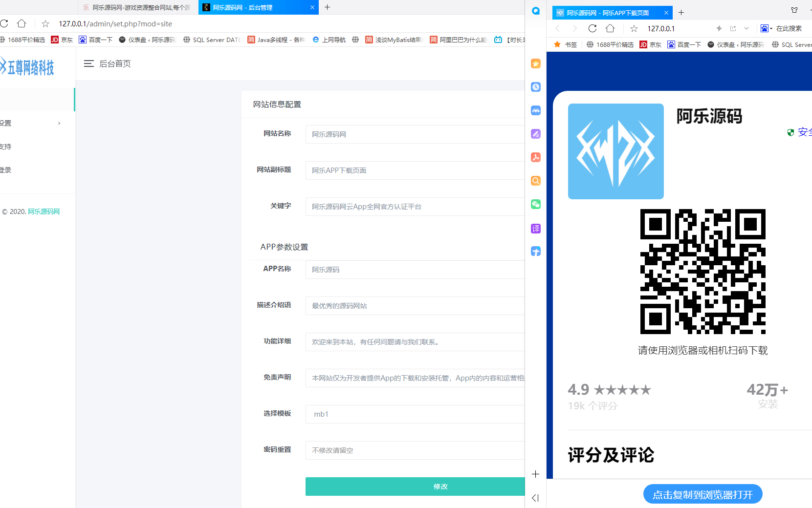The image size is (812, 508).
Task: Open the red PDF tool sidebar icon
Action: (536, 157)
